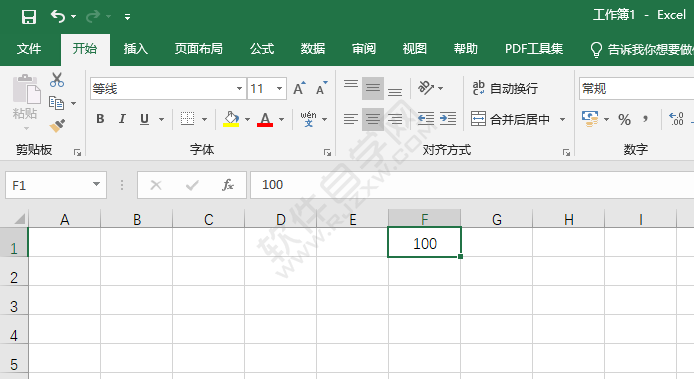Viewport: 694px width, 379px height.
Task: Click the formula bar showing 100
Action: click(472, 185)
